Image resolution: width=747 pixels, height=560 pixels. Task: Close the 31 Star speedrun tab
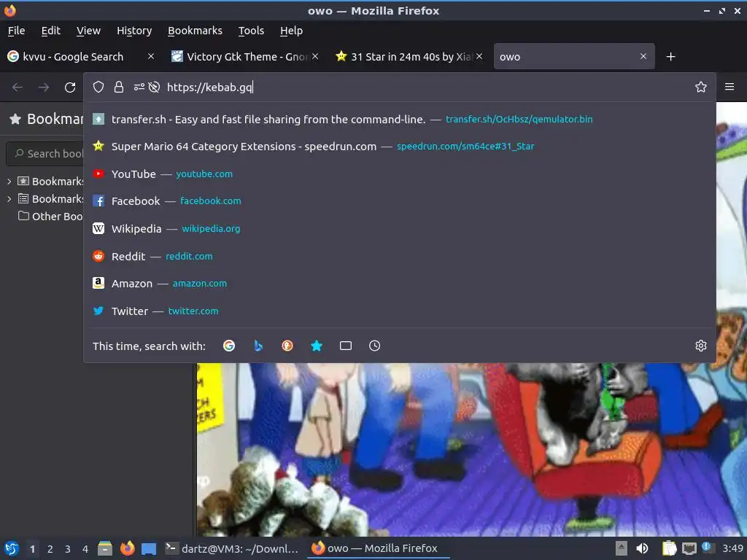coord(479,56)
